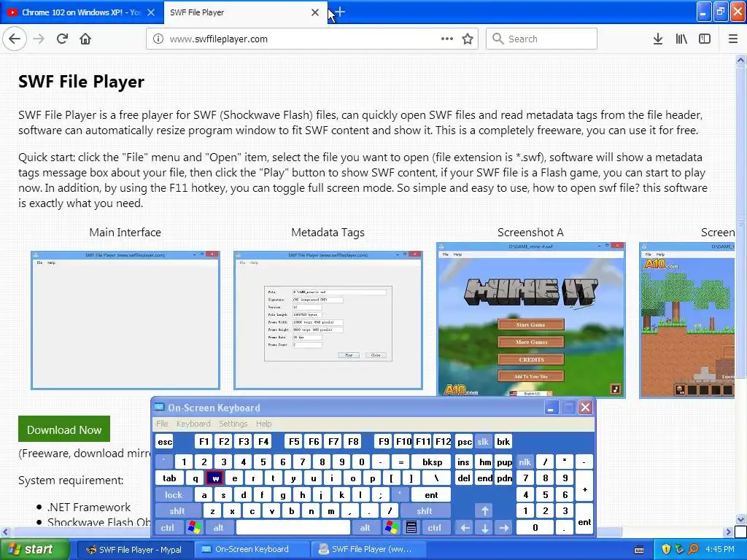Click the esc key on the on-screen keyboard
This screenshot has width=747, height=560.
[165, 441]
